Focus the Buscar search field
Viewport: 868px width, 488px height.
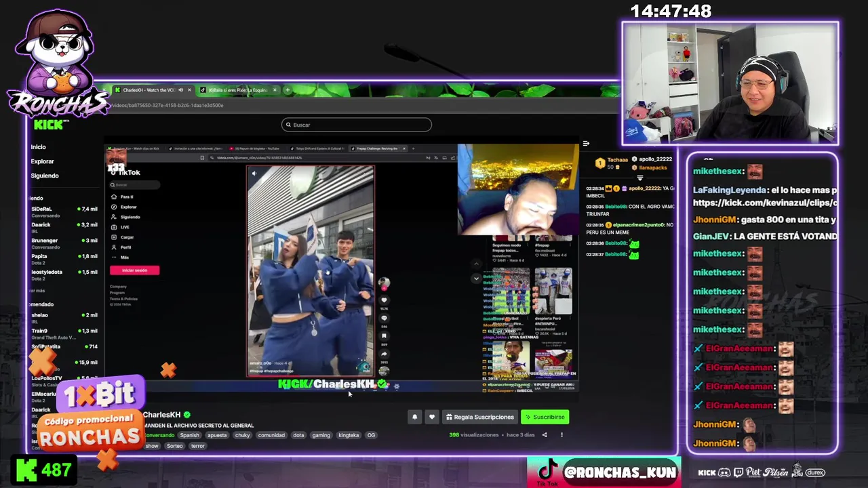(x=356, y=125)
